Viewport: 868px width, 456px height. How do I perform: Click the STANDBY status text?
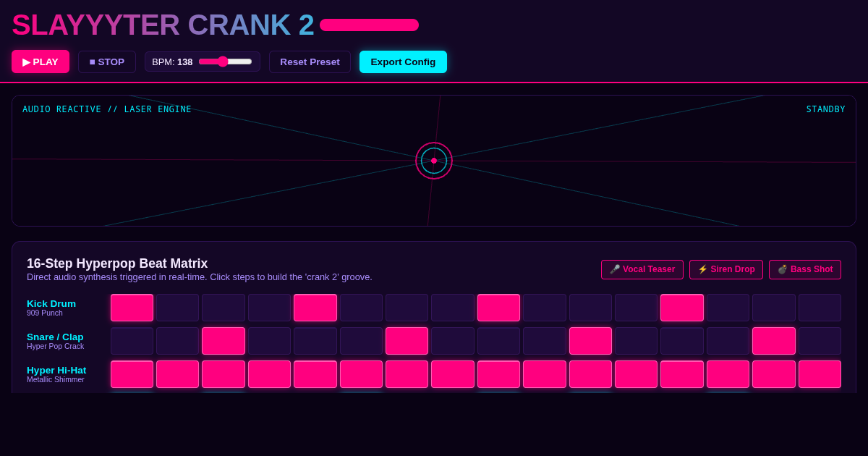pyautogui.click(x=826, y=109)
